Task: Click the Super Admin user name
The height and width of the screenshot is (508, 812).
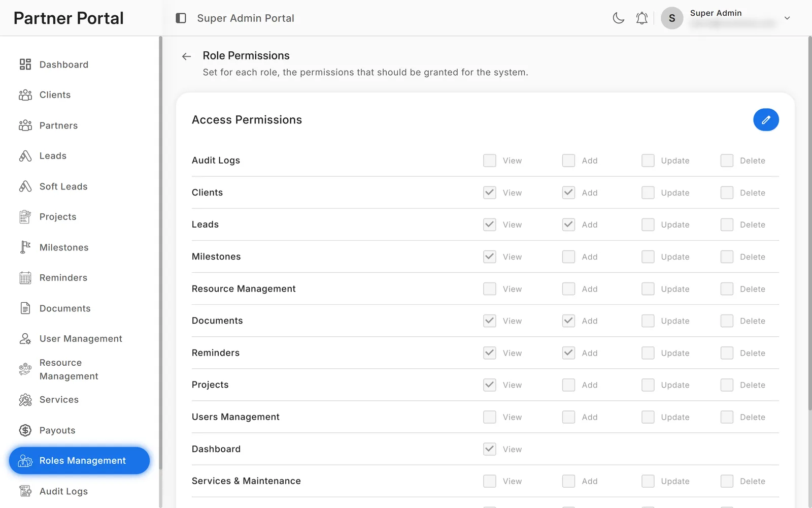Action: [x=716, y=13]
